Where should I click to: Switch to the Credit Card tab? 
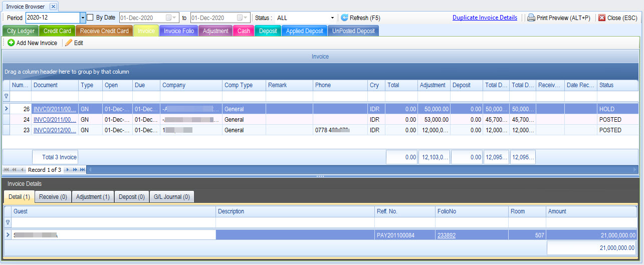tap(57, 31)
